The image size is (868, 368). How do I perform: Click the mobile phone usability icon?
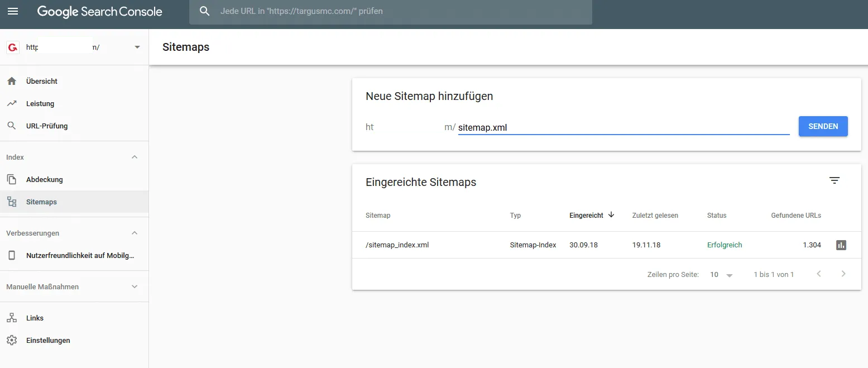tap(12, 255)
